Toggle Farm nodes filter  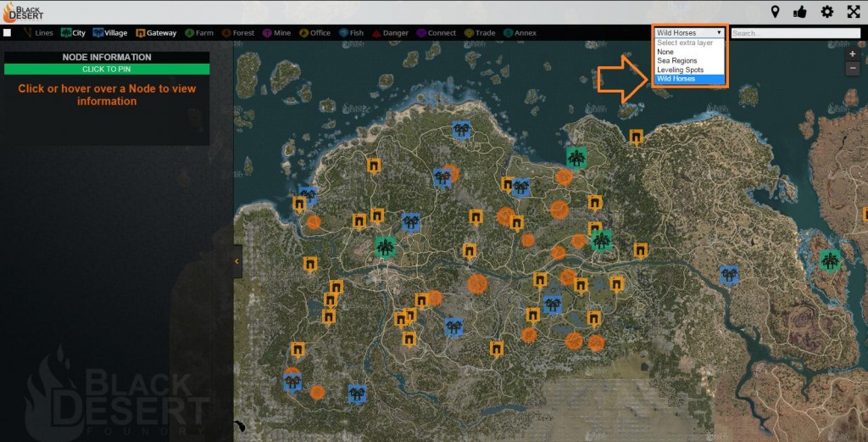point(198,33)
